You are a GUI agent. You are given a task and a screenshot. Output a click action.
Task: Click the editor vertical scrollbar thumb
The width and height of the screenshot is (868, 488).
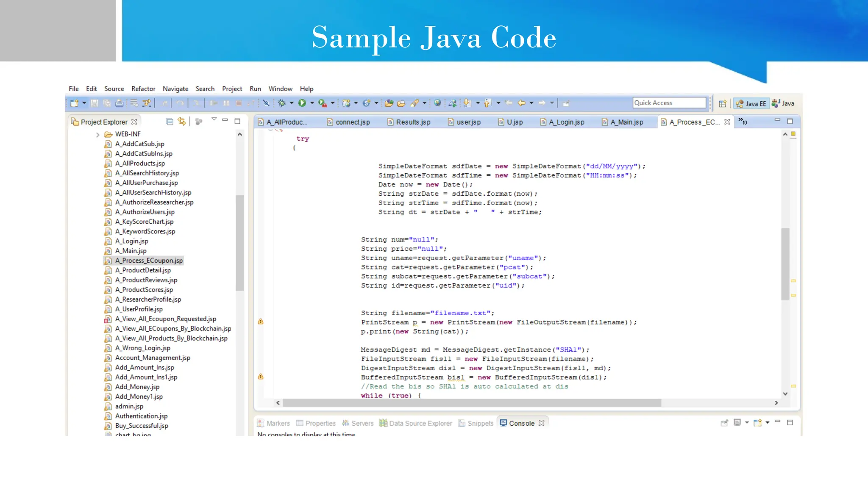click(x=785, y=263)
